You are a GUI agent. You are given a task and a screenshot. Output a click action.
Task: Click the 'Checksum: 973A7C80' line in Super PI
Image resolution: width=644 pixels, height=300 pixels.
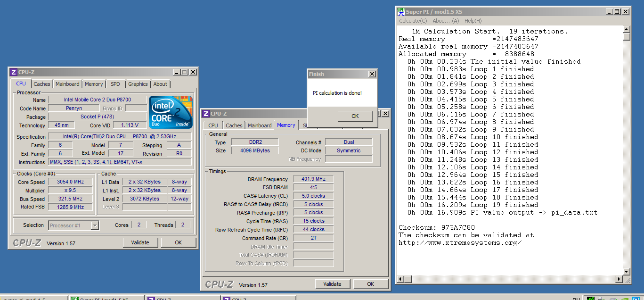[x=438, y=228]
